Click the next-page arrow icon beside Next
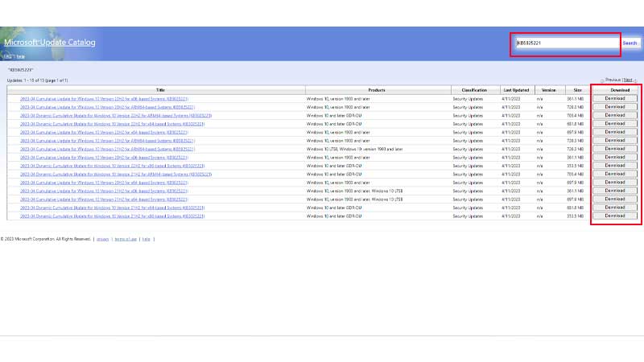 tap(635, 80)
